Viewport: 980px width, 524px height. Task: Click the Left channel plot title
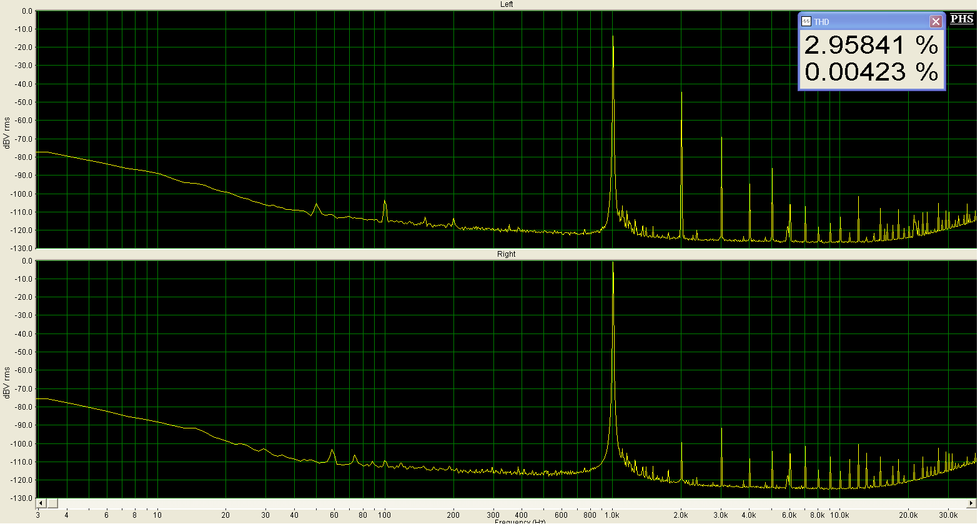click(x=507, y=4)
